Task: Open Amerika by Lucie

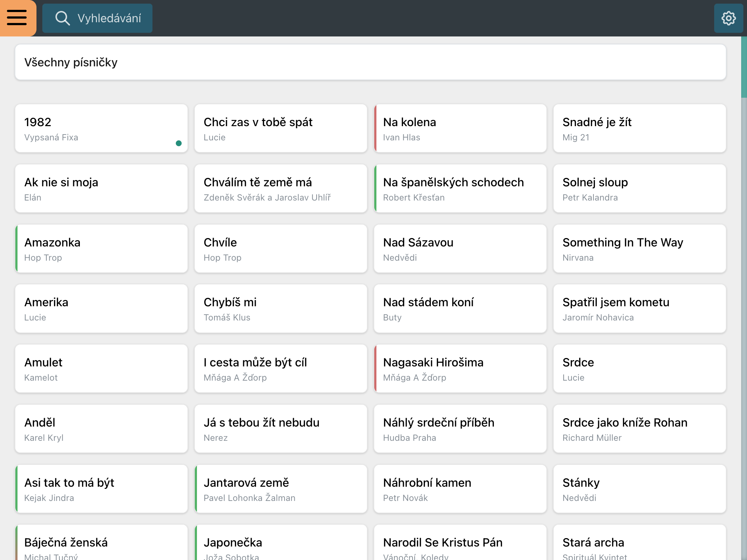Action: click(101, 308)
